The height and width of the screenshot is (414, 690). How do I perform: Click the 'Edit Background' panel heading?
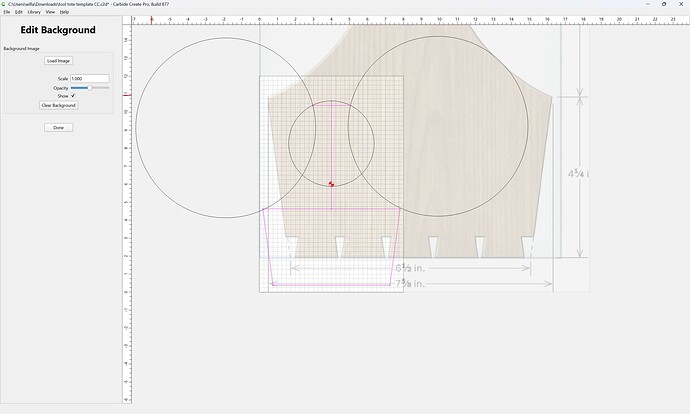click(x=58, y=30)
